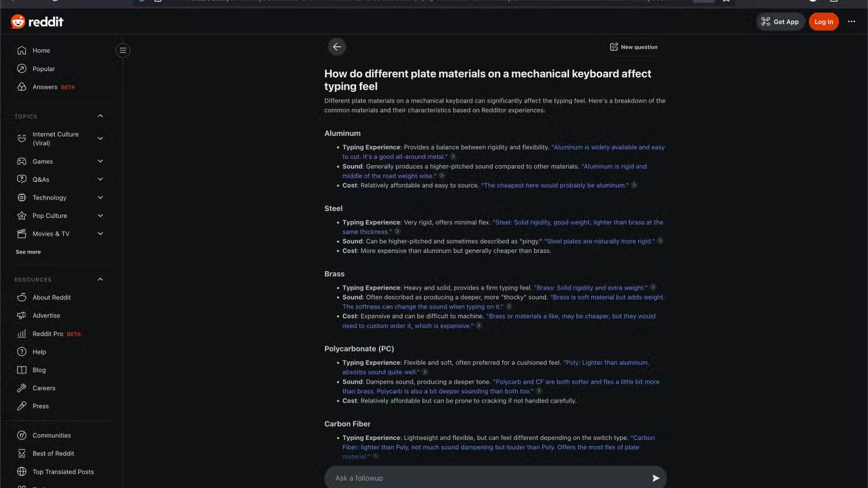868x488 pixels.
Task: Click the Communities globe icon
Action: pyautogui.click(x=21, y=435)
